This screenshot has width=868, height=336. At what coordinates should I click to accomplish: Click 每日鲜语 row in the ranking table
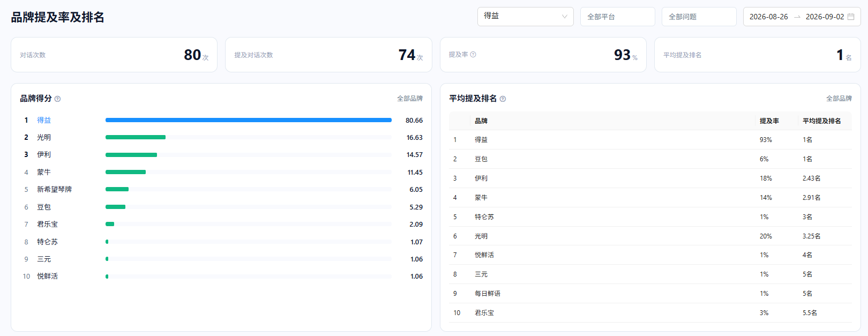(x=650, y=294)
